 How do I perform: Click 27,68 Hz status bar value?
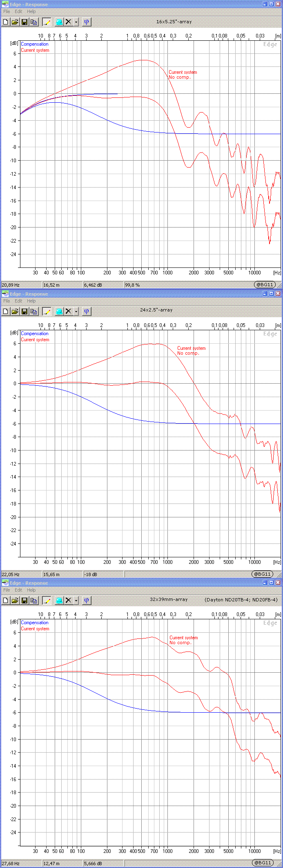11,864
